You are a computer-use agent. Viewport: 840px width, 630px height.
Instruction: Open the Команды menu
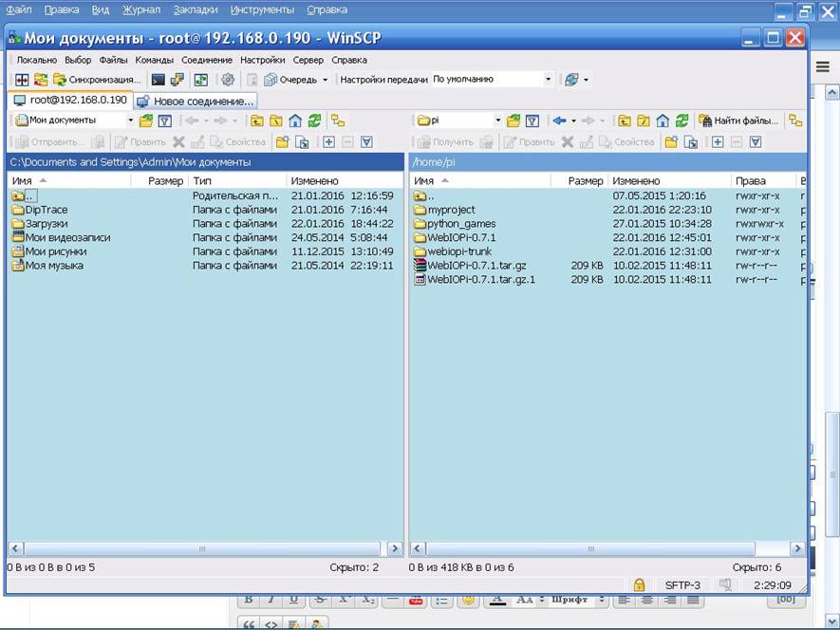(x=155, y=60)
